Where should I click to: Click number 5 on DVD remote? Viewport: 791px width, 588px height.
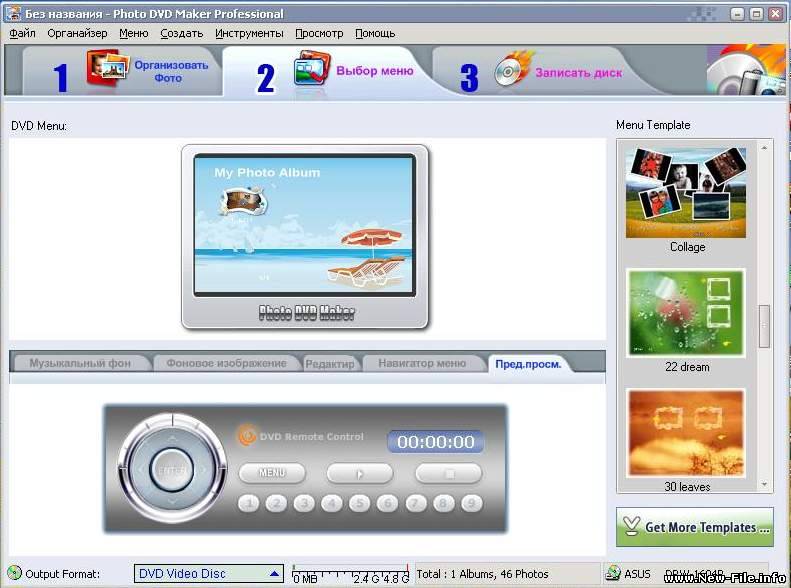point(360,503)
